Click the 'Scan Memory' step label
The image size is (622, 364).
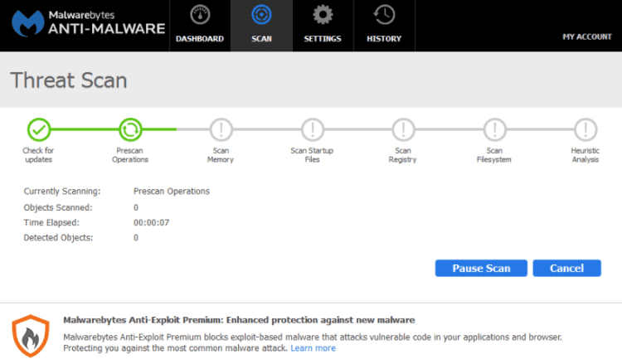click(x=221, y=155)
